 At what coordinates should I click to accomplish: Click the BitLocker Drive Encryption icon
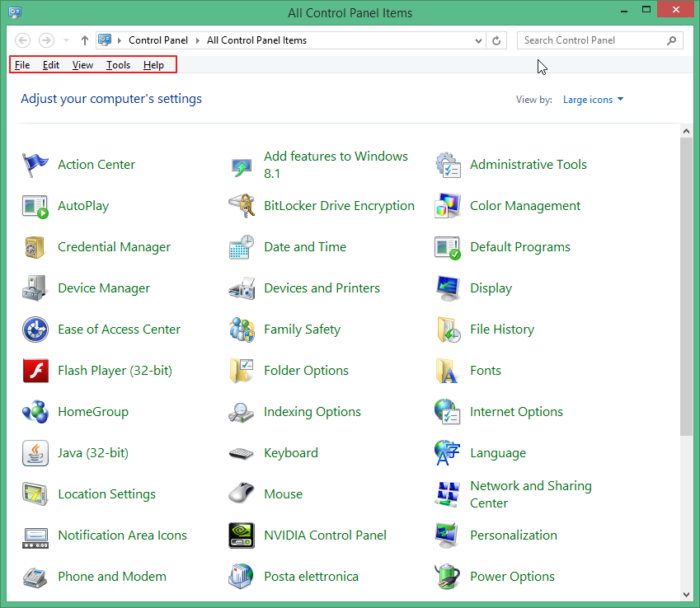[242, 206]
